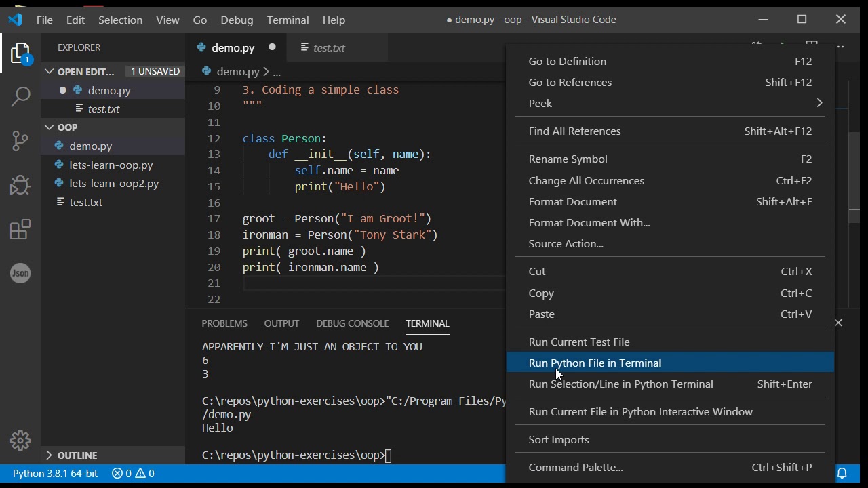Click the notifications bell in the status bar

pyautogui.click(x=842, y=473)
